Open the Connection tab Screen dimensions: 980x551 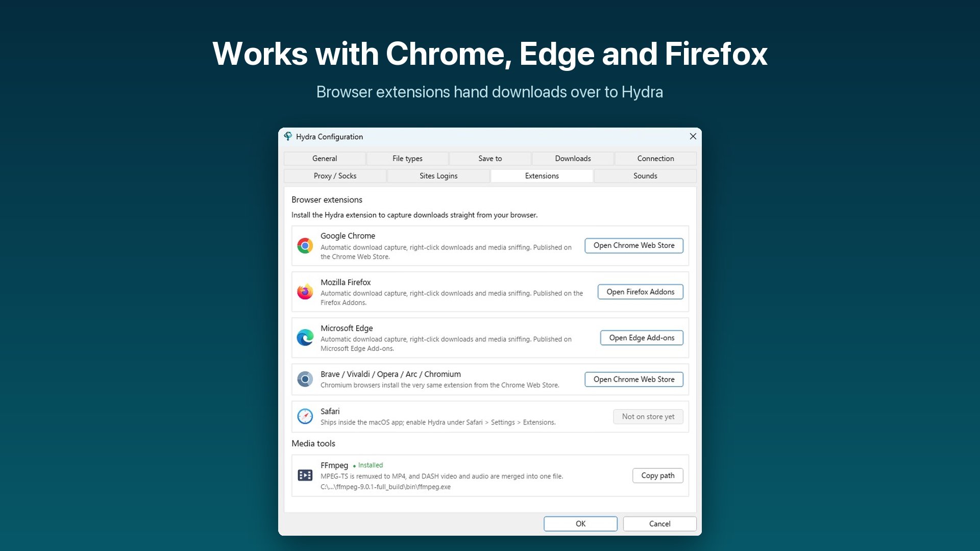(655, 159)
